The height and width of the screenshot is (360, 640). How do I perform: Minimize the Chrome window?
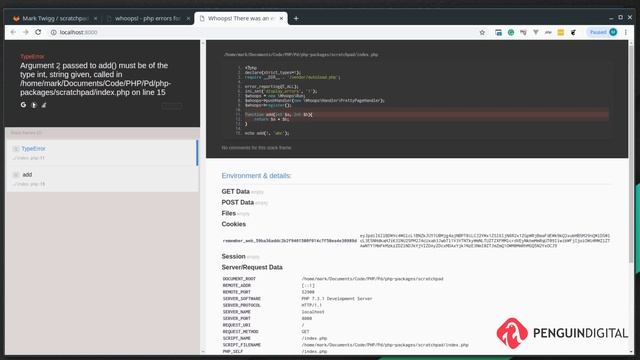[611, 18]
